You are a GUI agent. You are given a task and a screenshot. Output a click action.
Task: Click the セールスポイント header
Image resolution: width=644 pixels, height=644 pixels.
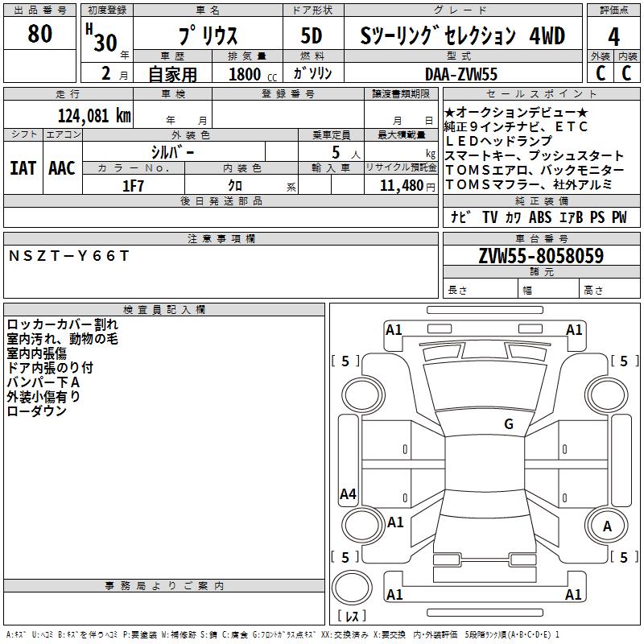coord(541,94)
